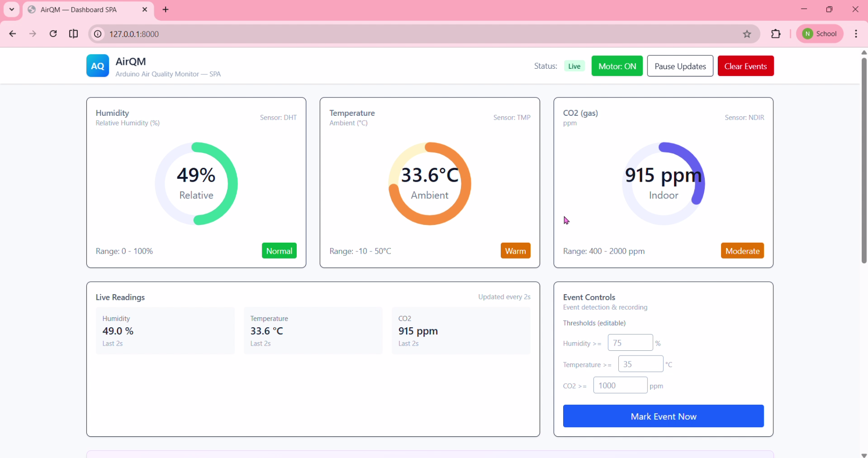Click the Humidity threshold input field
The height and width of the screenshot is (458, 868).
click(630, 343)
